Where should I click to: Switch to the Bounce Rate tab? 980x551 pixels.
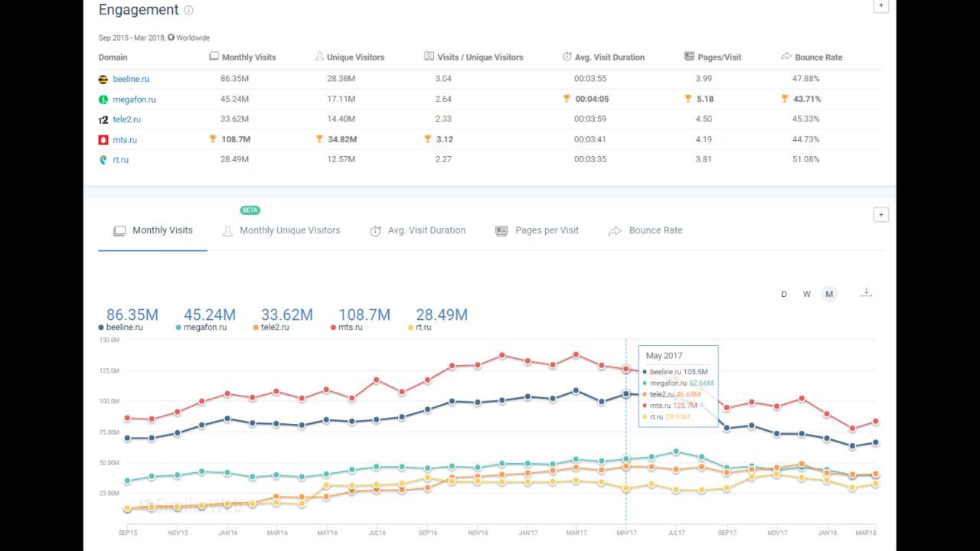[645, 230]
